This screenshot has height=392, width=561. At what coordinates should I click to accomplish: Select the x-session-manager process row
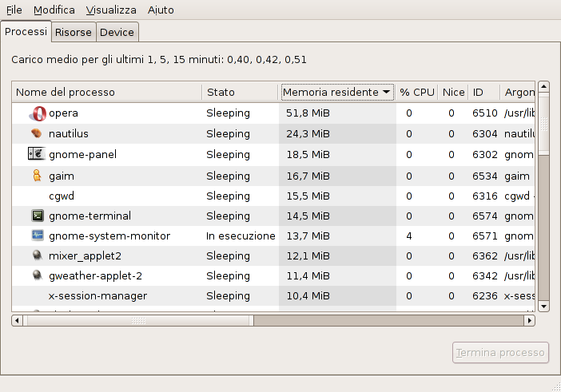(x=273, y=296)
